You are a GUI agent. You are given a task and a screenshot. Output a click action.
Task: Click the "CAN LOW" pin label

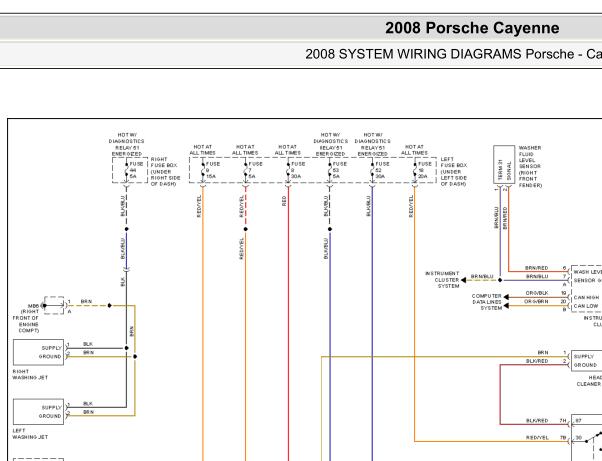[585, 306]
